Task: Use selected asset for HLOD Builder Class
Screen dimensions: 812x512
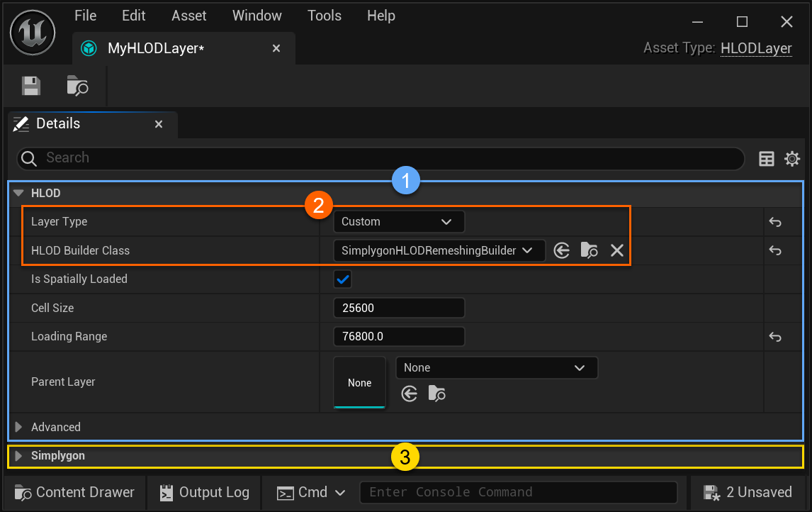Action: coord(562,250)
